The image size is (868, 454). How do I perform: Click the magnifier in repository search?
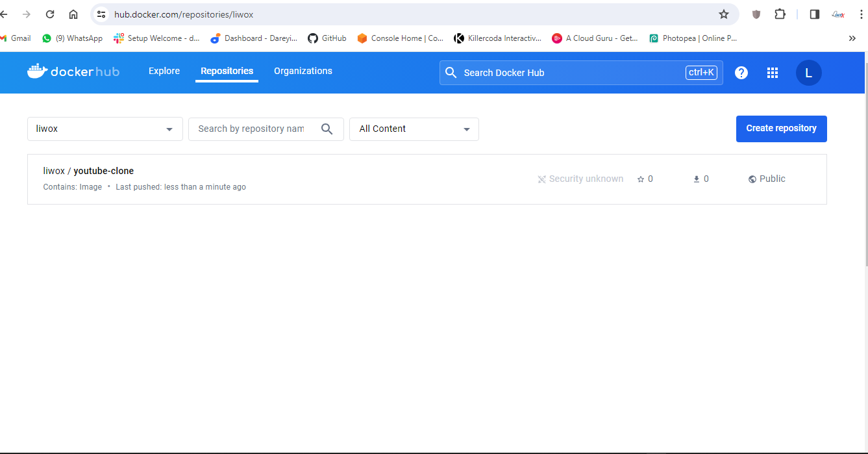pos(327,129)
